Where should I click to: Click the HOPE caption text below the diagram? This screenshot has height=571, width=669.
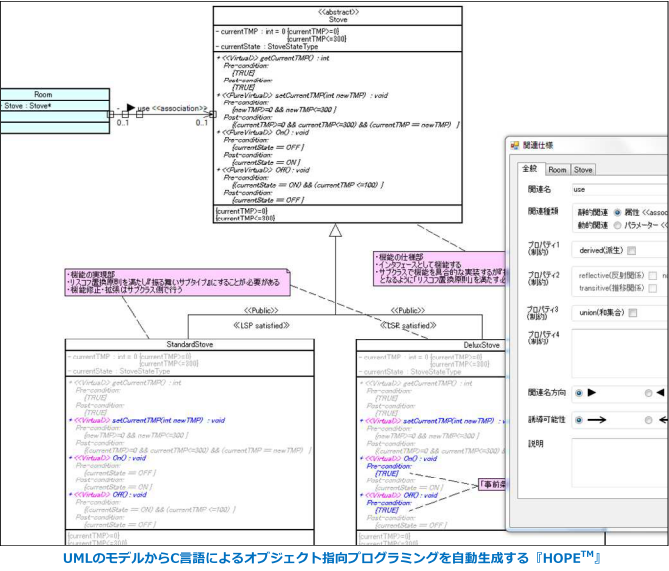(332, 558)
